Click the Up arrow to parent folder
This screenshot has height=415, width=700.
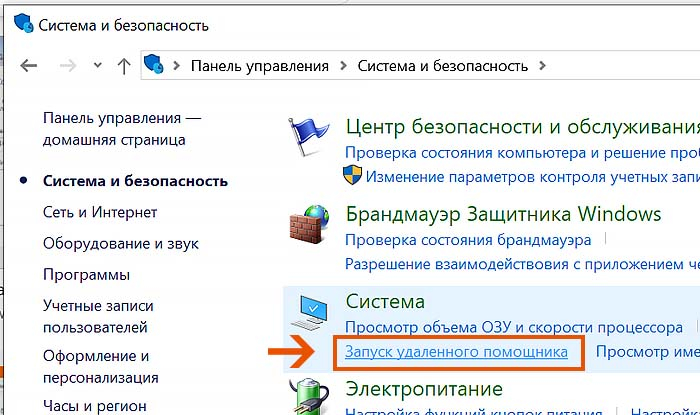(x=124, y=66)
